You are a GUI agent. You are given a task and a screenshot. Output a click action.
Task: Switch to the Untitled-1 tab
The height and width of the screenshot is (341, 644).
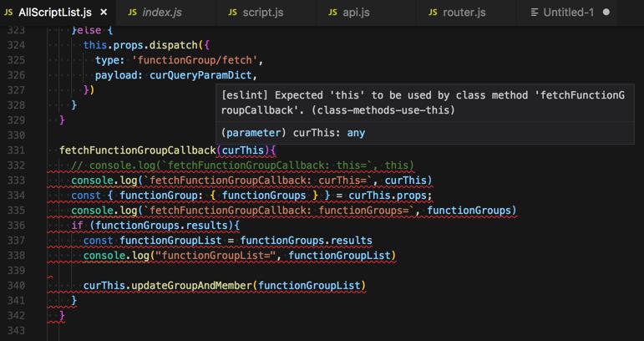tap(568, 13)
